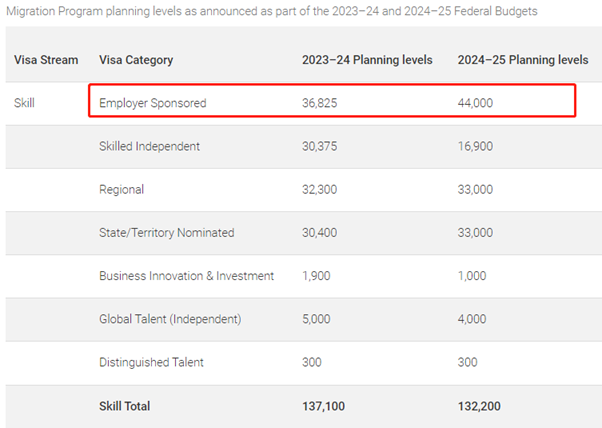Click the Visa Category column header
Viewport: 602px width, 428px height.
click(136, 60)
